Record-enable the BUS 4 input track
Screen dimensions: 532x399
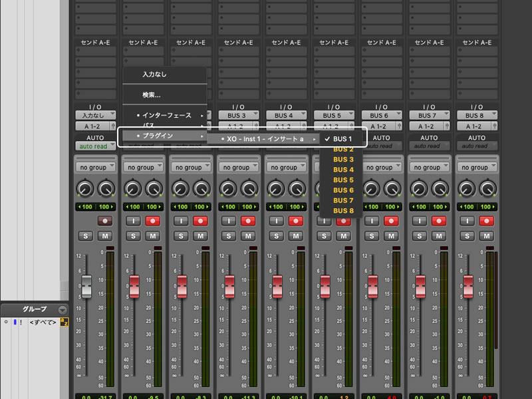[x=296, y=221]
